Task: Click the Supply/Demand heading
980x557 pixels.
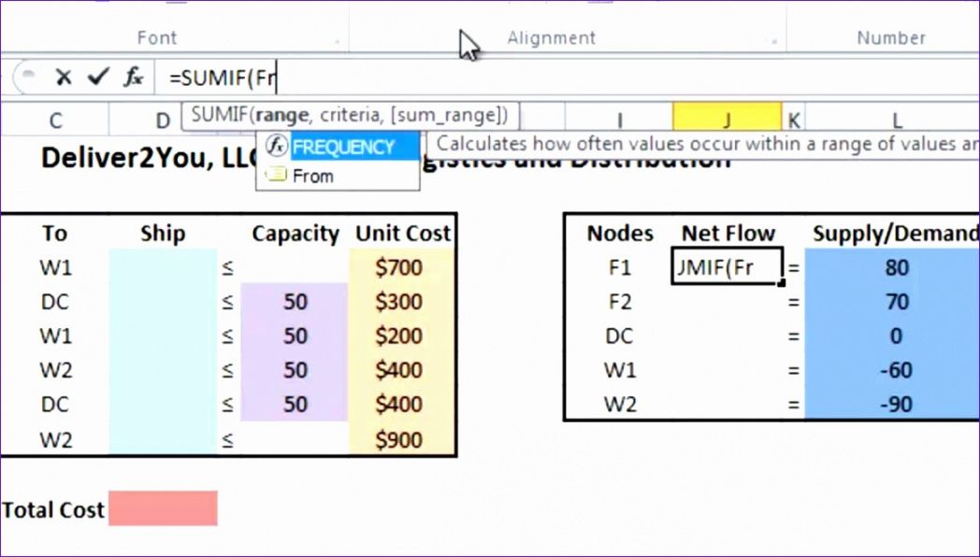Action: tap(895, 234)
